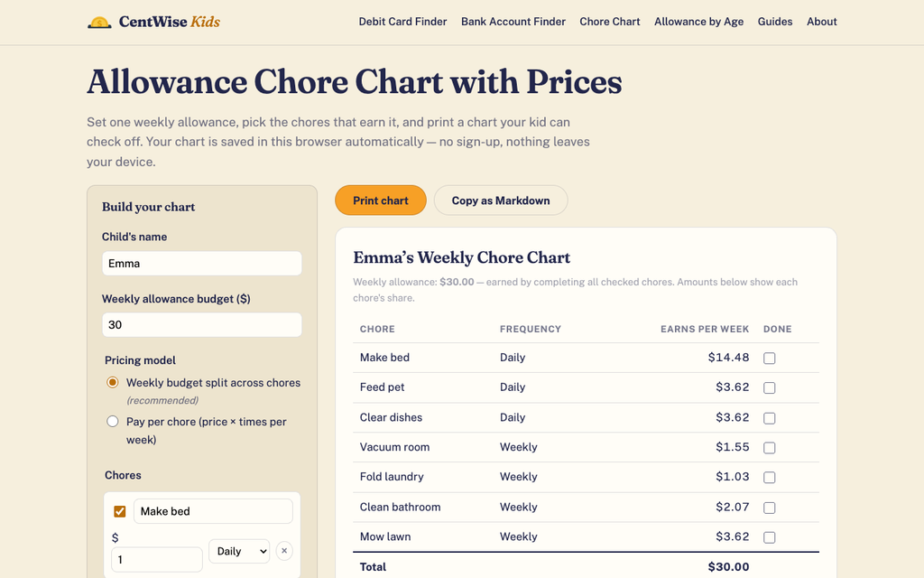
Task: Open the Guides nav link
Action: click(x=775, y=22)
